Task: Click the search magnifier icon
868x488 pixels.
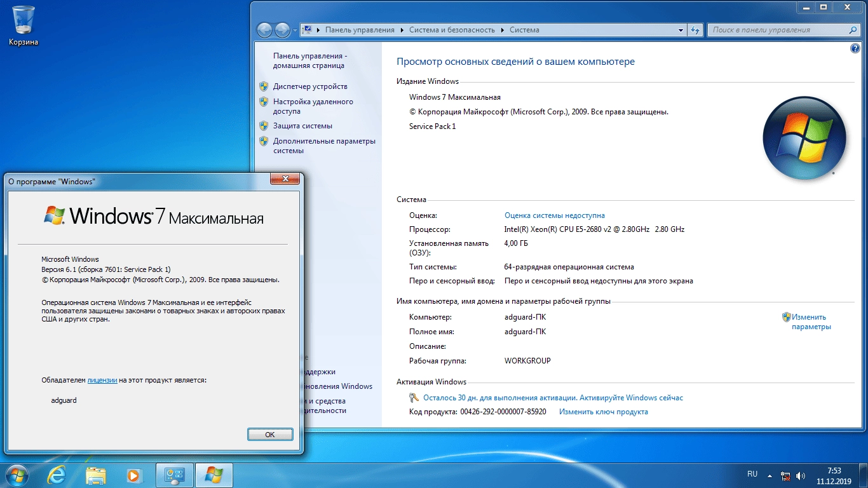Action: pos(853,30)
